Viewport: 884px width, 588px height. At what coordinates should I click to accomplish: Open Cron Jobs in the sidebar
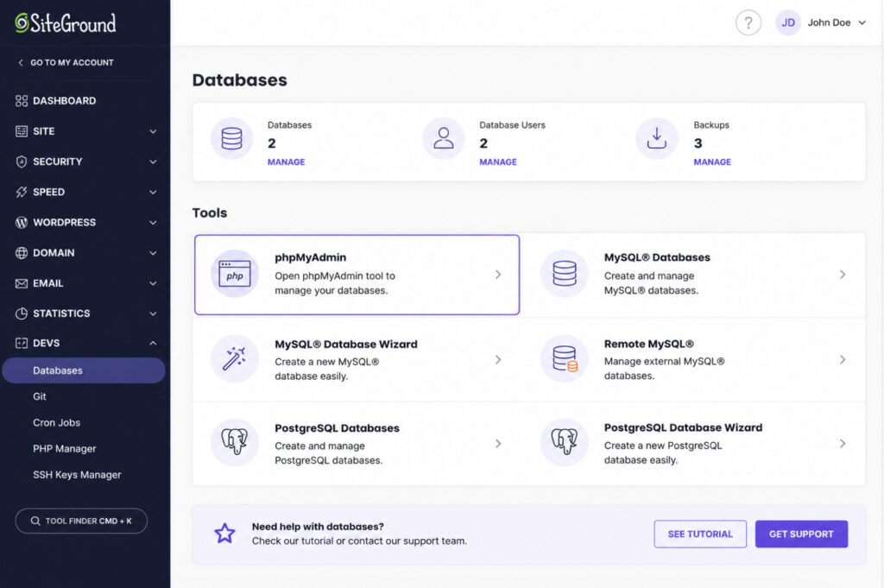(56, 423)
